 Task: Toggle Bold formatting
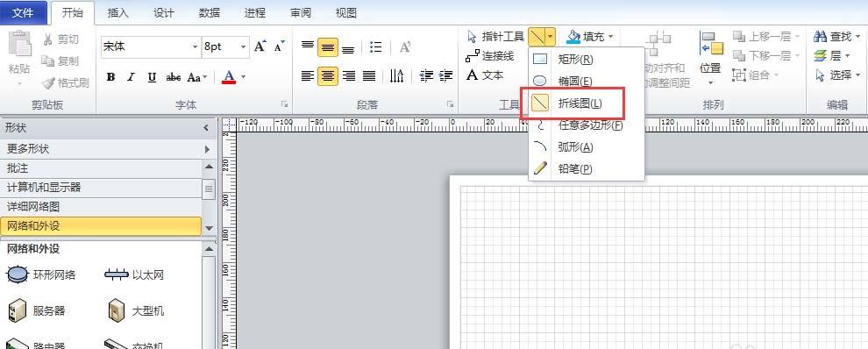110,77
